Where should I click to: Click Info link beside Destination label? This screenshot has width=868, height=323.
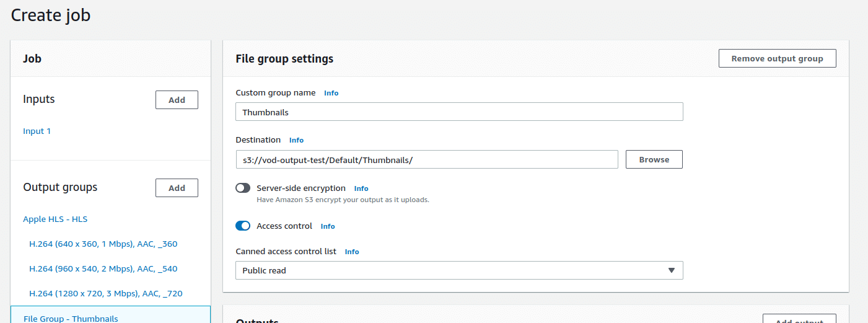[296, 140]
